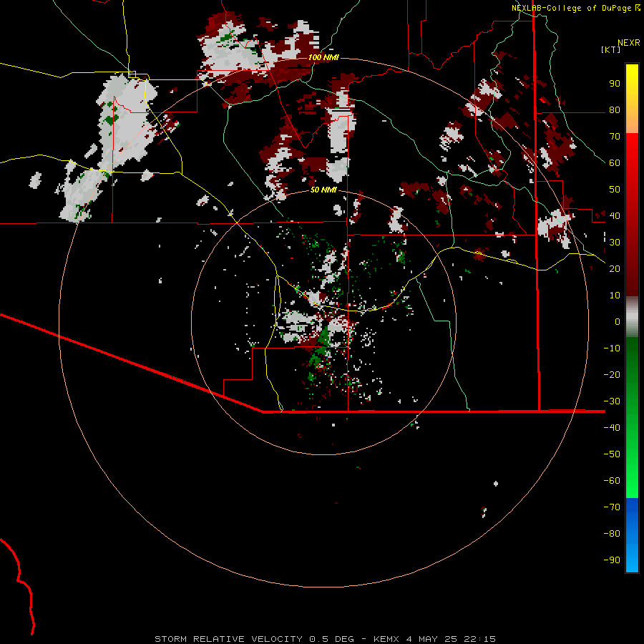Click the KT units label above the color scale
The image size is (644, 644).
(611, 49)
